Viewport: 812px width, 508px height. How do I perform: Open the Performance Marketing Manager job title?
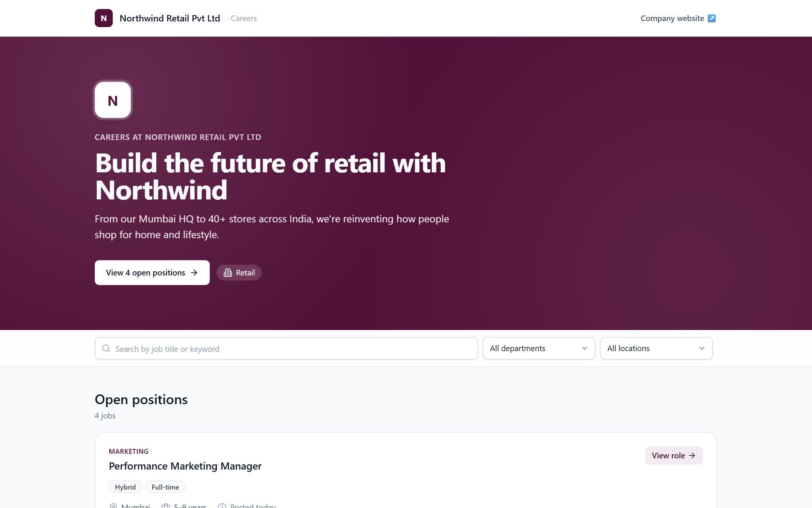click(x=185, y=466)
